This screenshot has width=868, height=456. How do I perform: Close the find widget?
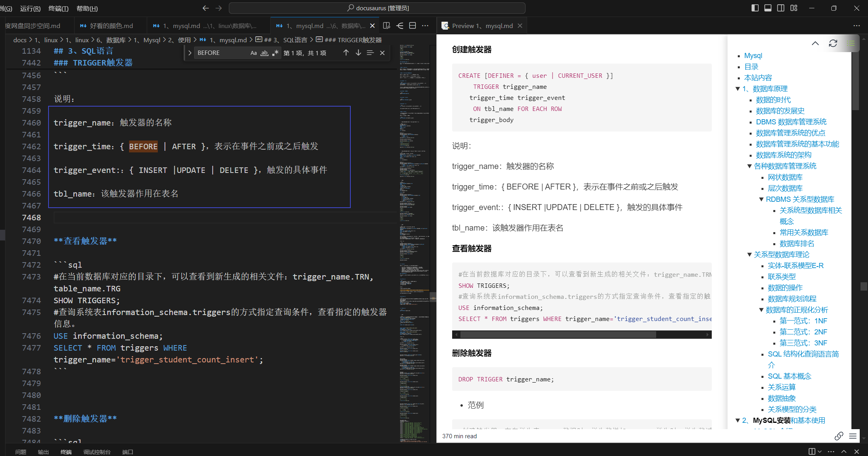pyautogui.click(x=382, y=53)
